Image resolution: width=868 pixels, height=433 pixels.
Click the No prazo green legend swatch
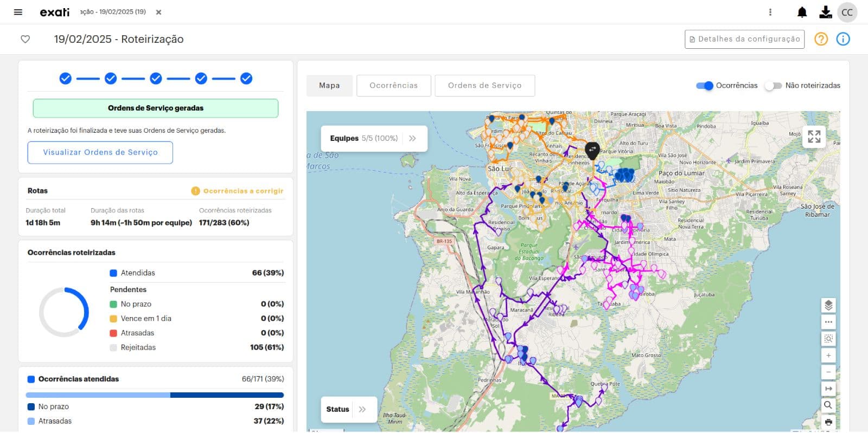pyautogui.click(x=113, y=304)
